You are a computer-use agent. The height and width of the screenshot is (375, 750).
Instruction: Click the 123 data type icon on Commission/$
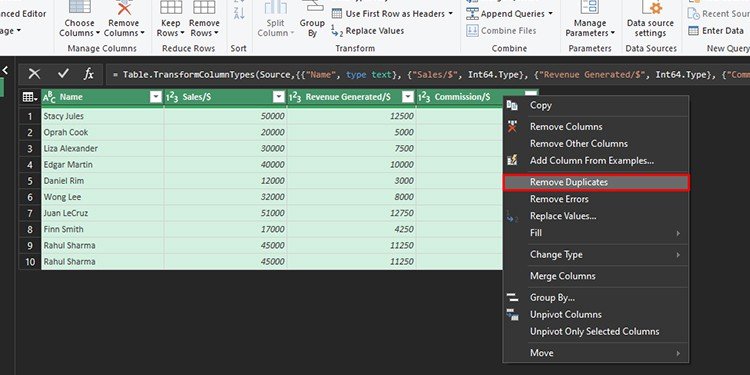point(424,97)
